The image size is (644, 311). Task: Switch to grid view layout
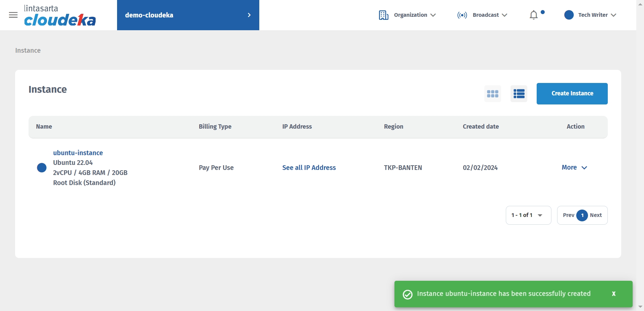tap(492, 94)
